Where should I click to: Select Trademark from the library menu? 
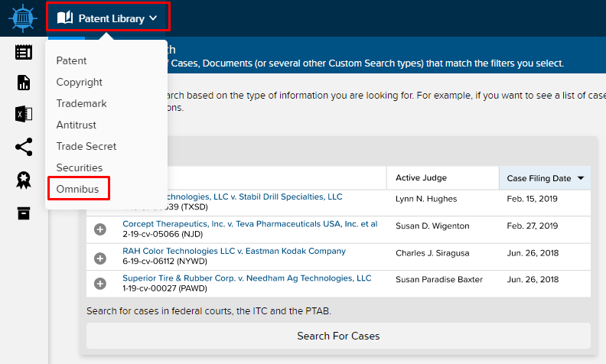82,103
